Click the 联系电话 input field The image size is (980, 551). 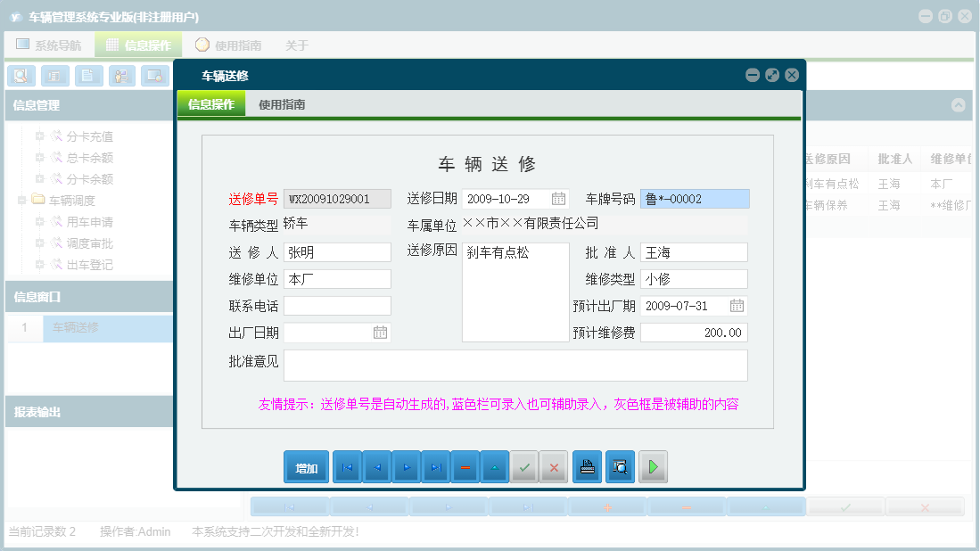(x=337, y=305)
